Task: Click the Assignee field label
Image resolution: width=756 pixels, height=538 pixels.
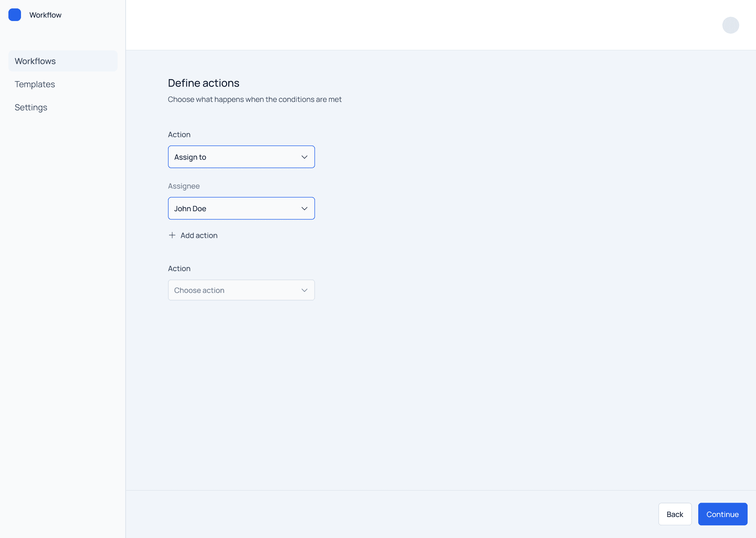Action: pyautogui.click(x=183, y=186)
